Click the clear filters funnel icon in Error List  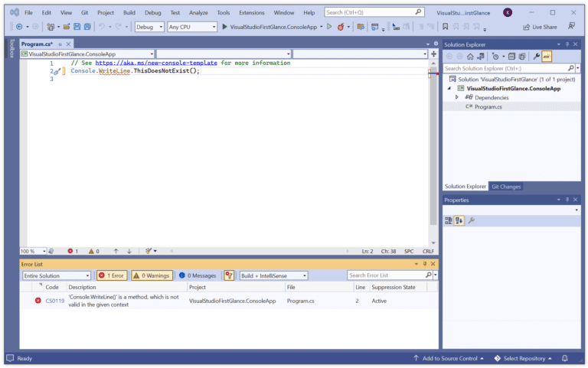(x=229, y=276)
